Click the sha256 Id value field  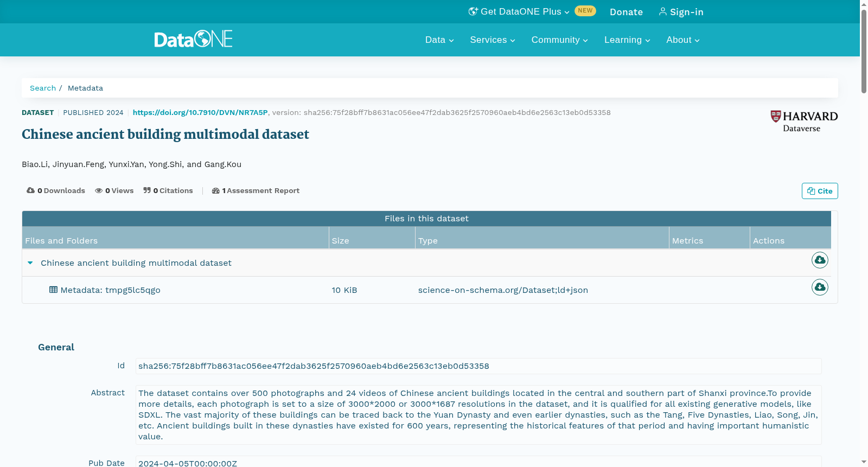[x=478, y=366]
